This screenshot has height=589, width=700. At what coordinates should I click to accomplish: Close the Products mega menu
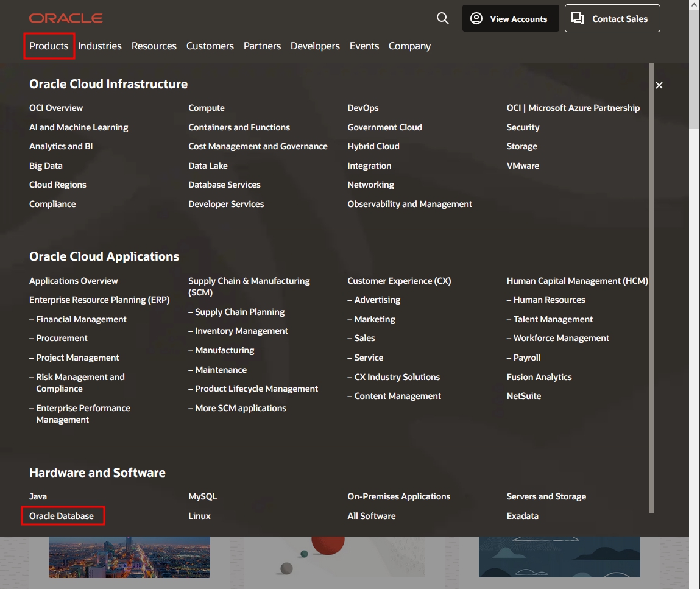659,85
